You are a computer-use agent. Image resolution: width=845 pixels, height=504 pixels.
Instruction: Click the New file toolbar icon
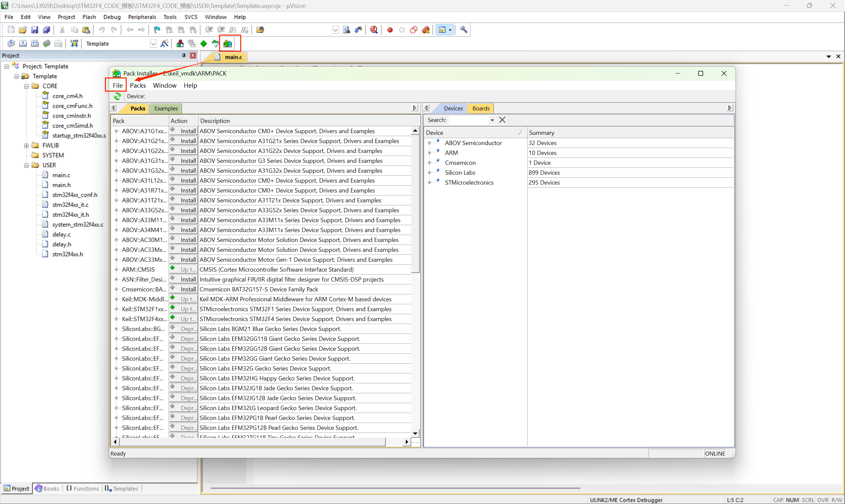click(11, 30)
